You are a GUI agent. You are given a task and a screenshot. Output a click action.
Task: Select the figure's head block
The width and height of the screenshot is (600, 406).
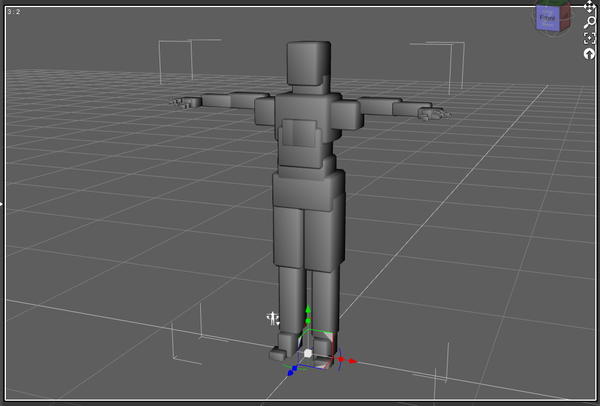click(309, 64)
